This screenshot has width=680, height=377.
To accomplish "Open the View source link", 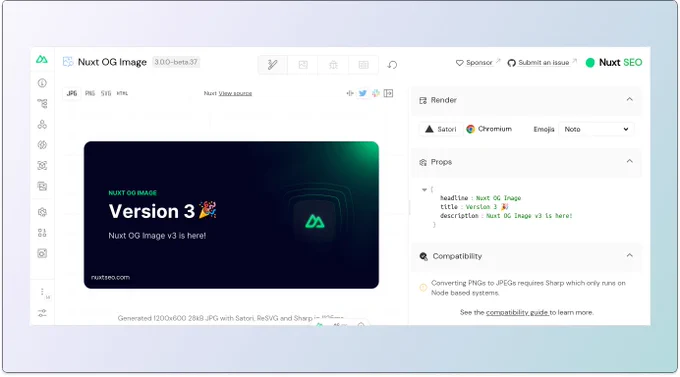I will [x=235, y=93].
